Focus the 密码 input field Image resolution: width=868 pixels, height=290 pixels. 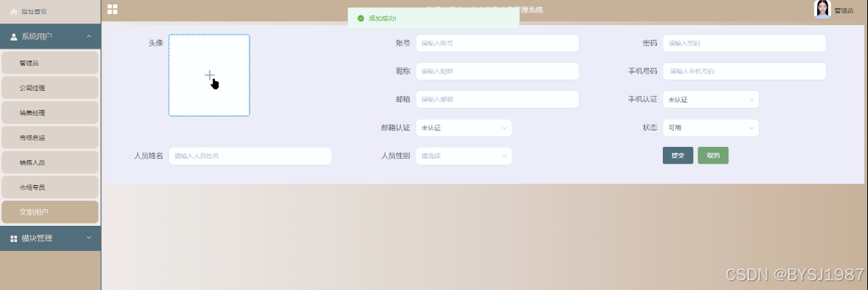[745, 43]
